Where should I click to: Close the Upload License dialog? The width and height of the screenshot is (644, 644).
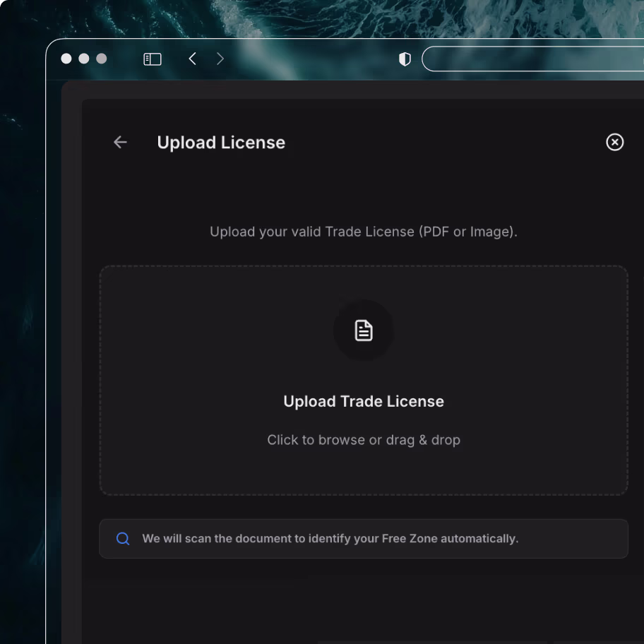[x=614, y=142]
